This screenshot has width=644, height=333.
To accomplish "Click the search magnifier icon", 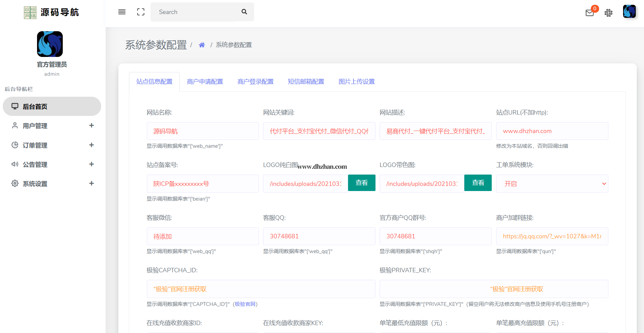I will 244,12.
